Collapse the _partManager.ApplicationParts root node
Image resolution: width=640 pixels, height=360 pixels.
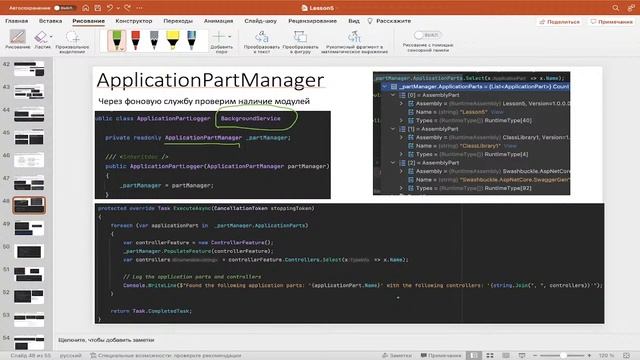coord(384,87)
